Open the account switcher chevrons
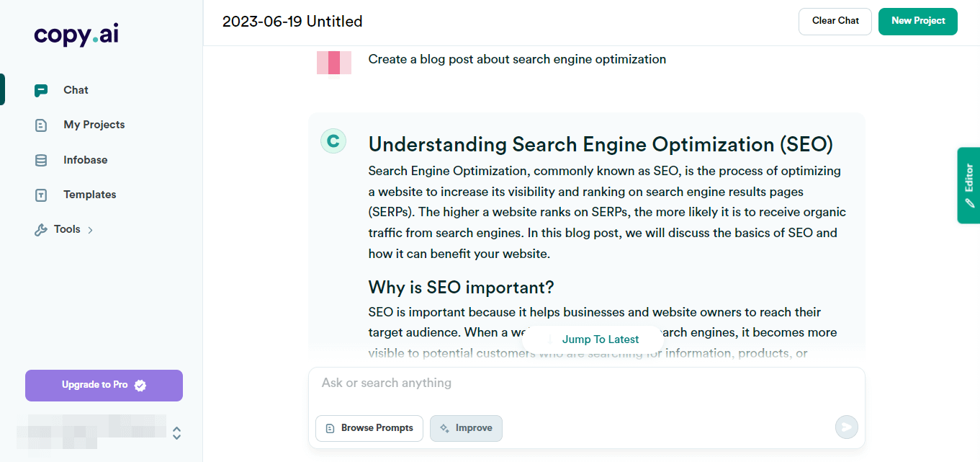980x462 pixels. click(176, 433)
